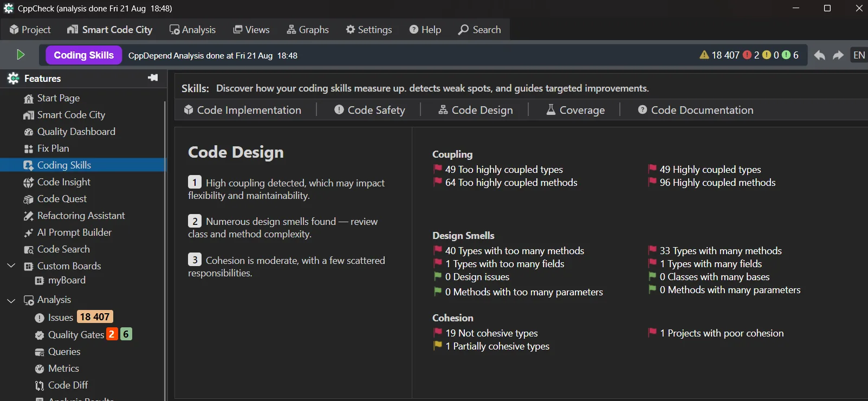Click the red failed quality gates indicator
Image resolution: width=868 pixels, height=401 pixels.
(x=747, y=55)
